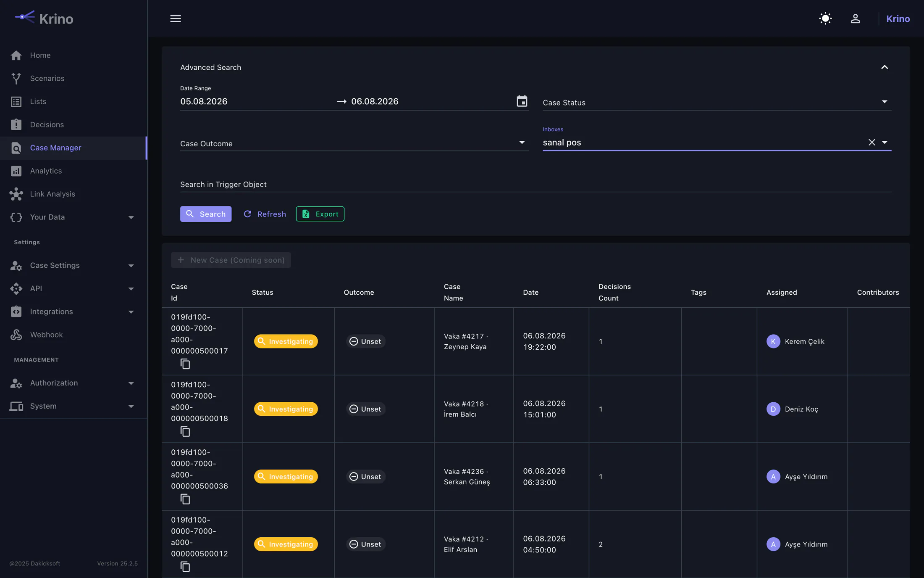The image size is (924, 578).
Task: Clear the Inboxes field with the X icon
Action: (872, 142)
